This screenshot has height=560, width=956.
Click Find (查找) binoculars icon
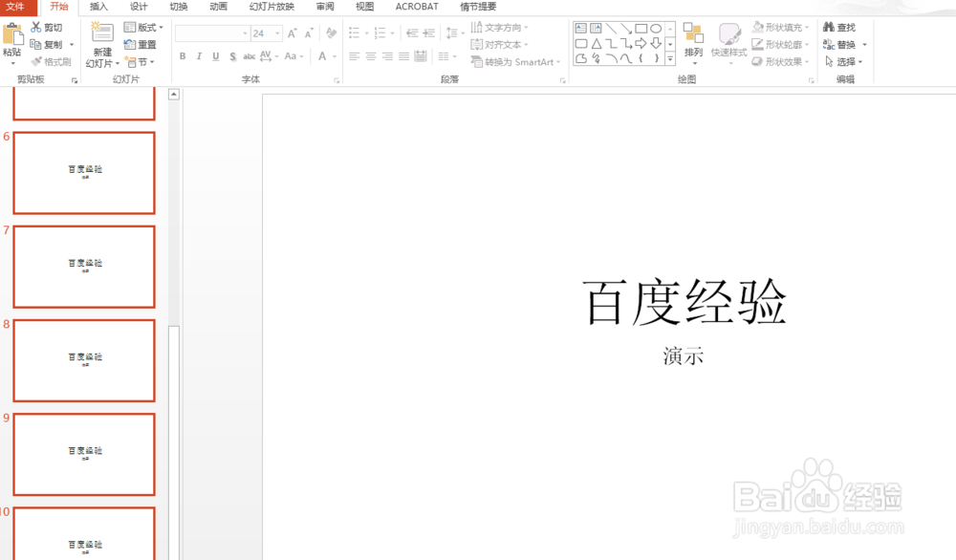pos(829,27)
